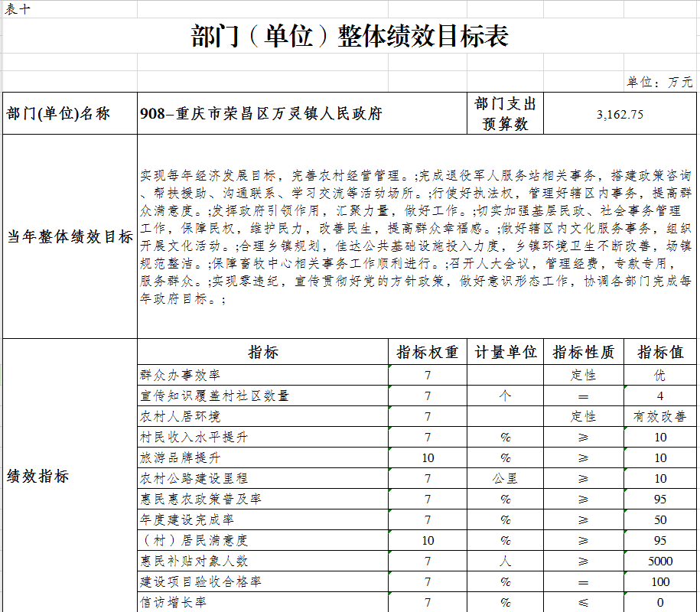This screenshot has width=700, height=612.
Task: Click the '单位：万元' unit note
Action: (x=659, y=82)
